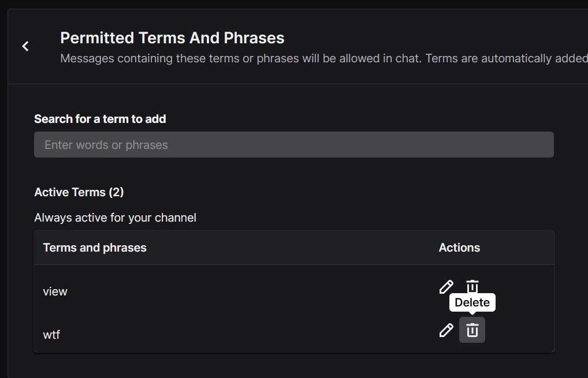Click the "Search for a term to add" label

pyautogui.click(x=100, y=119)
